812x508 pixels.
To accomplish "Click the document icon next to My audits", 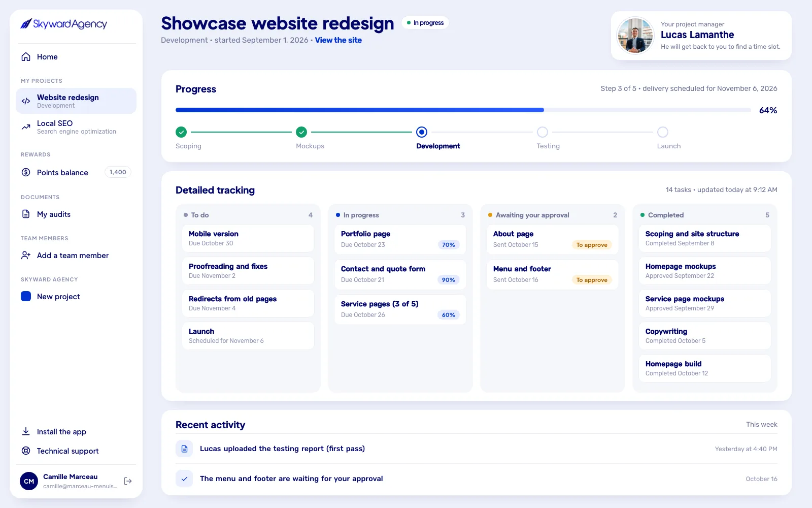I will click(x=26, y=214).
